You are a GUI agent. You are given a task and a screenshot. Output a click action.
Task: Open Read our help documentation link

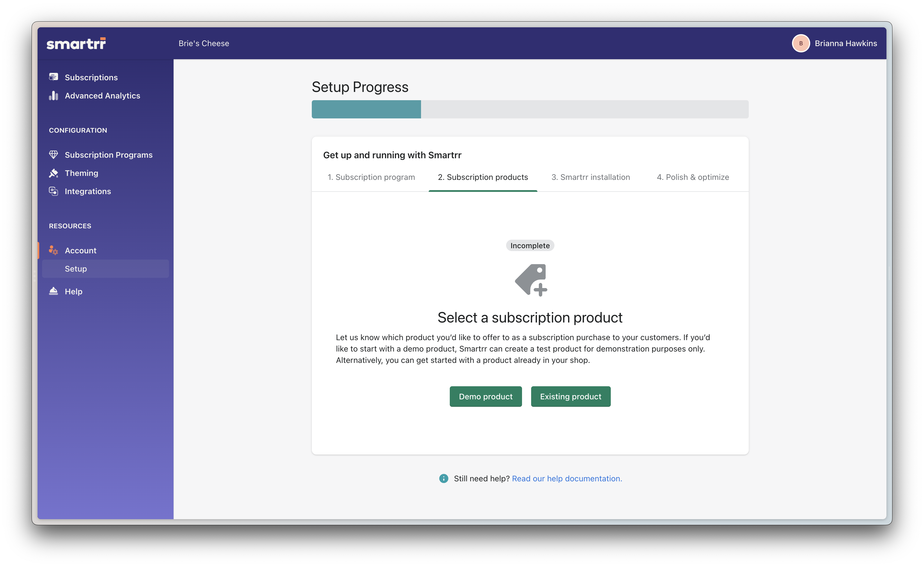click(567, 478)
